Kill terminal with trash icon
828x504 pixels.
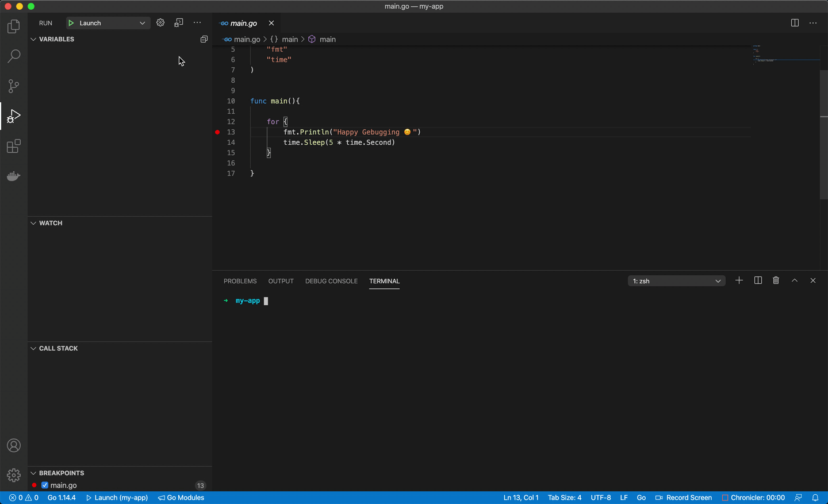click(776, 280)
